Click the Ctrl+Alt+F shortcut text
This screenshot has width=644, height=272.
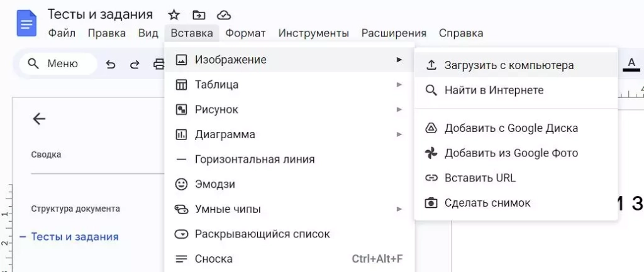377,259
